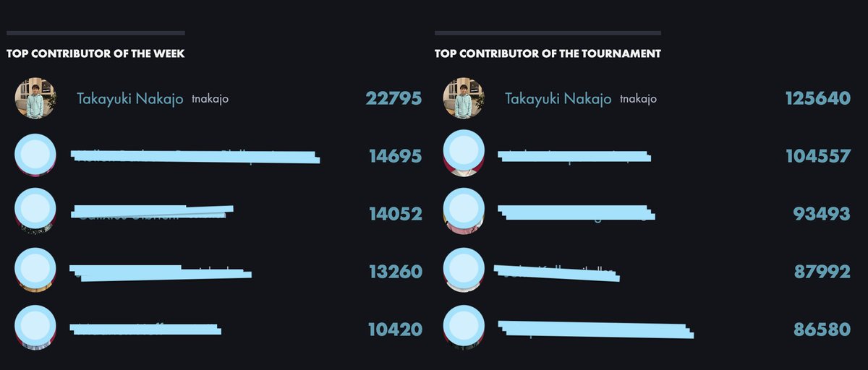Click Top Contributor of the Week heading
The height and width of the screenshot is (370, 868).
(95, 53)
